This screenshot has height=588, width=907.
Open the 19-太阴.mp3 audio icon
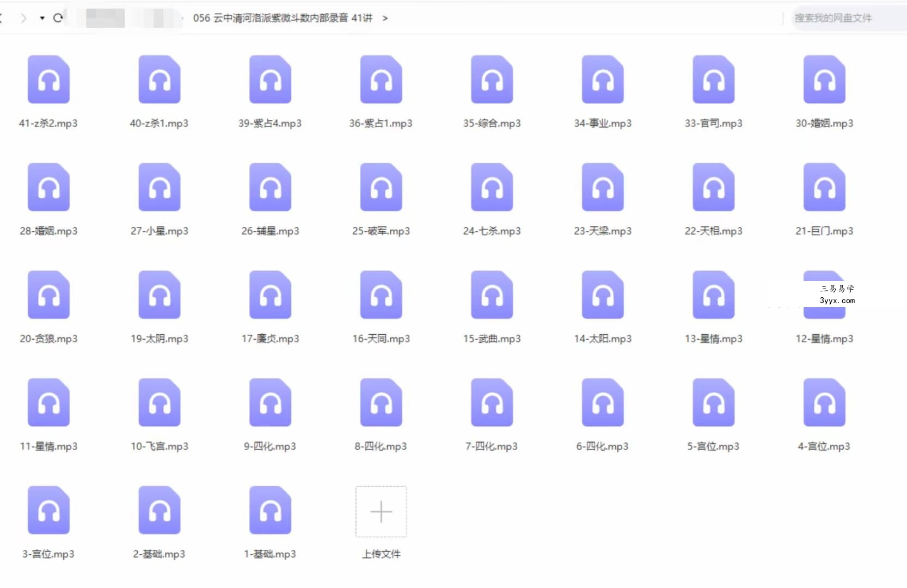pos(160,295)
